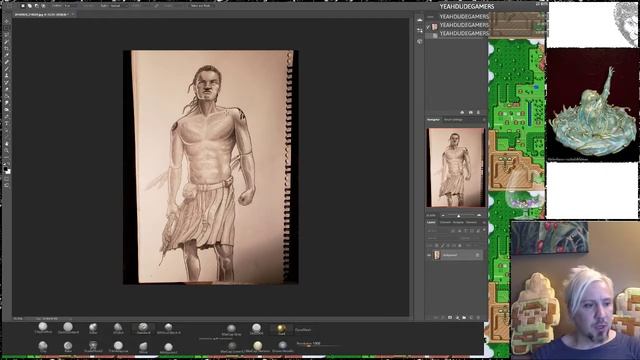Screen dimensions: 640x360
Task: Create a new layer from Layers panel
Action: point(471,318)
